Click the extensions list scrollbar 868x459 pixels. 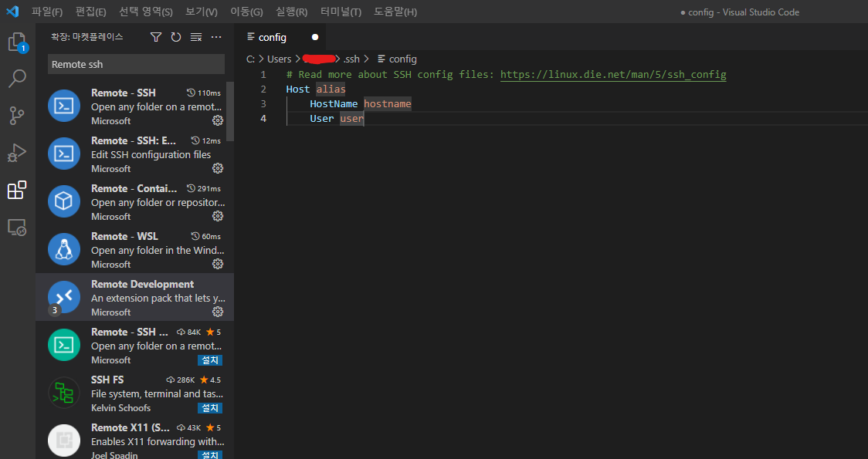(x=230, y=110)
